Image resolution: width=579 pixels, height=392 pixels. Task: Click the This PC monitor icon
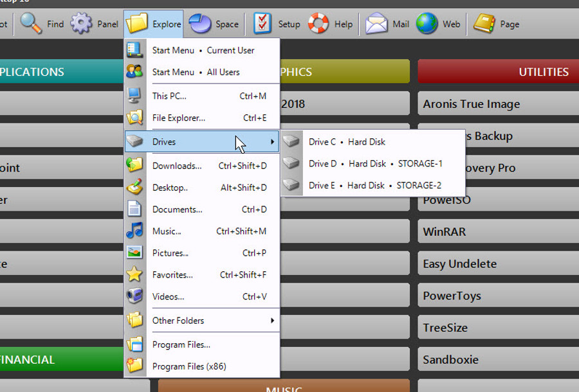click(134, 96)
